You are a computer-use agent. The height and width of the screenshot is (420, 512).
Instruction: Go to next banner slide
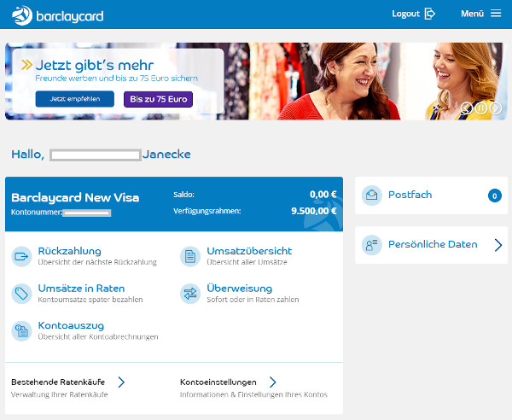(x=496, y=108)
